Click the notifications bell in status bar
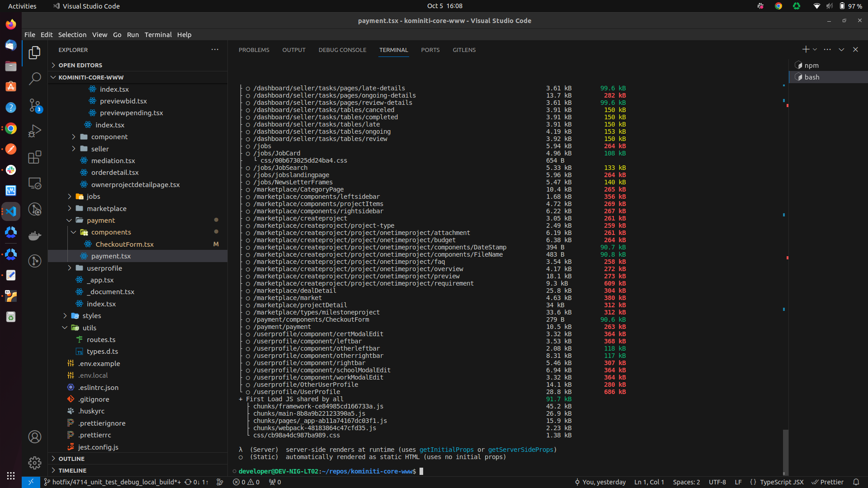868x488 pixels. [x=856, y=482]
